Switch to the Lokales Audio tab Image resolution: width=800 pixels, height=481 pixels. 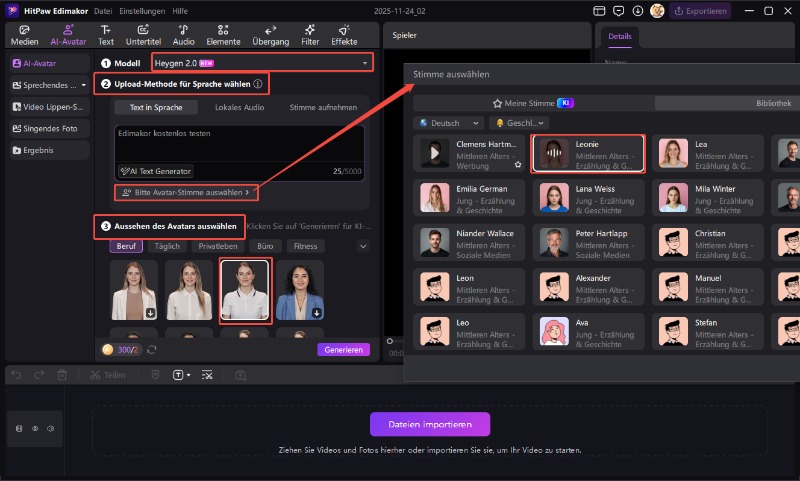click(x=240, y=107)
